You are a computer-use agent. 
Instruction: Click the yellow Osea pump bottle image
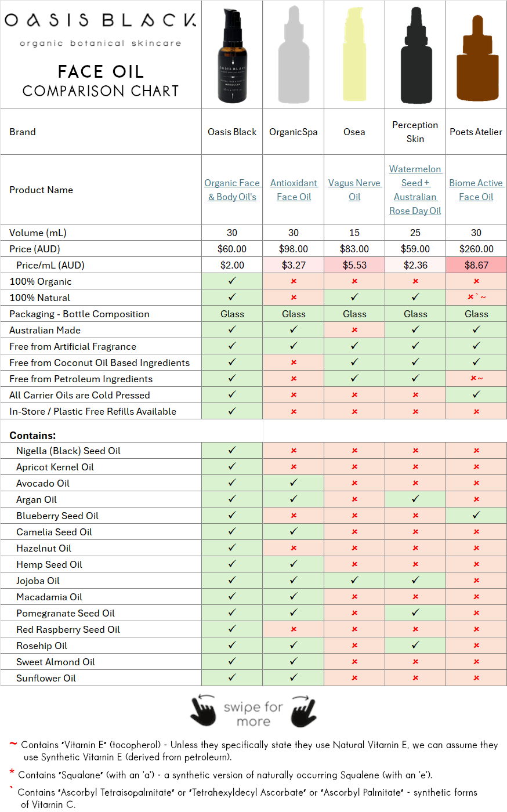pyautogui.click(x=354, y=55)
